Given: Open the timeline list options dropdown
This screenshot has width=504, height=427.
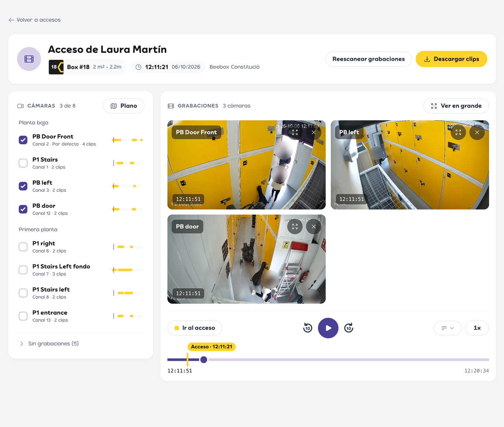Looking at the screenshot, I should 447,328.
